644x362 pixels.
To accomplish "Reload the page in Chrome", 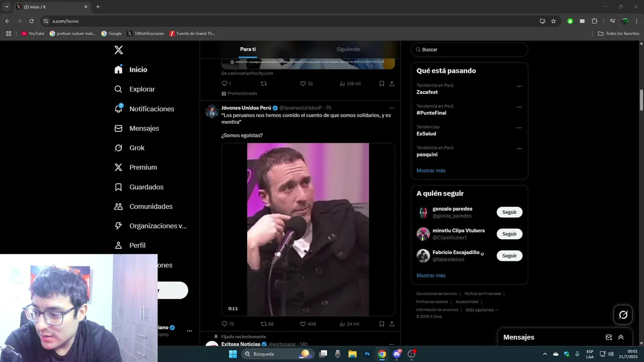I will 31,21.
